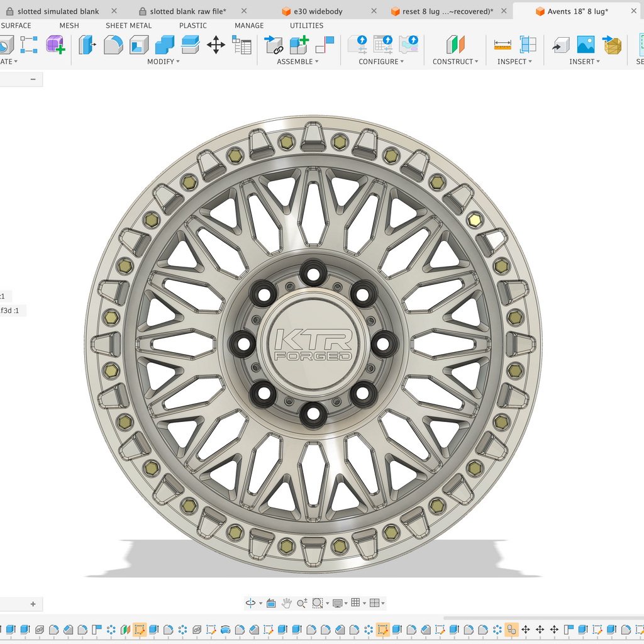Activate the Zoom magnifier tool
This screenshot has height=644, width=644.
pos(302,603)
